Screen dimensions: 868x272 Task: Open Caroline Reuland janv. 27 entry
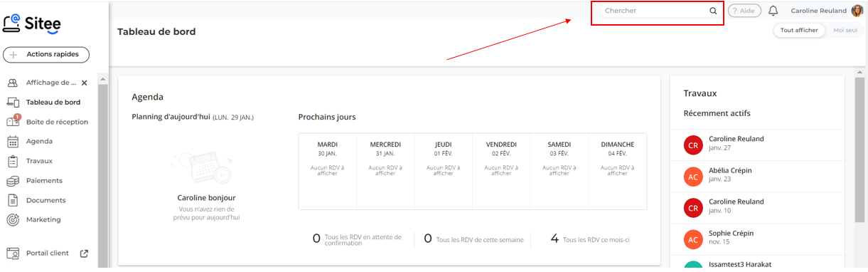point(757,145)
